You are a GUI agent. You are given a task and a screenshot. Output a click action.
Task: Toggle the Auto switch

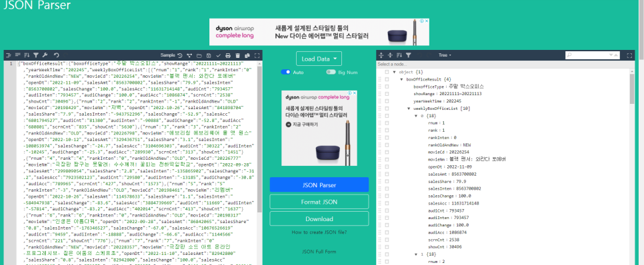point(286,72)
